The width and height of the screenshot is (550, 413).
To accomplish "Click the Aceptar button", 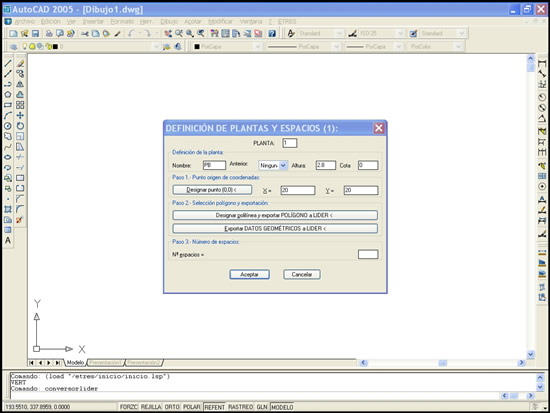I will click(249, 274).
